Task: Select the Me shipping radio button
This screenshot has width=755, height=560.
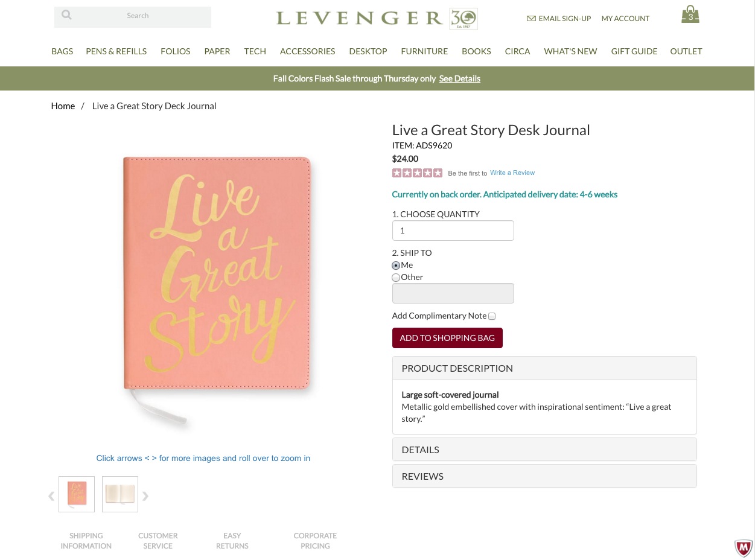Action: pyautogui.click(x=396, y=266)
